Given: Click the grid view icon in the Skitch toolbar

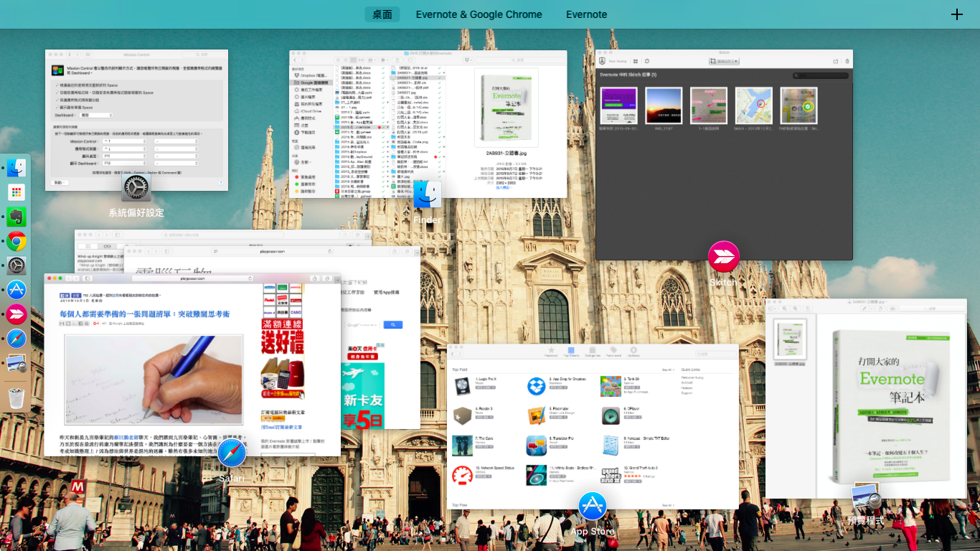Looking at the screenshot, I should (x=636, y=62).
